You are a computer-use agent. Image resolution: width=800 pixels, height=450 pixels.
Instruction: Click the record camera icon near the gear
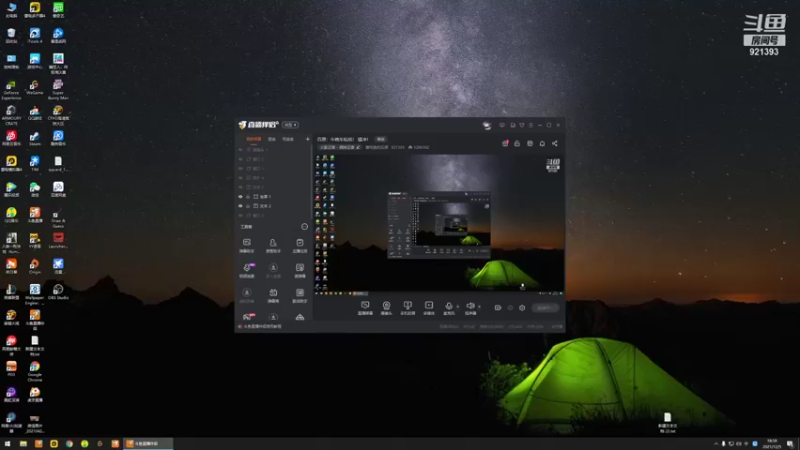point(497,308)
